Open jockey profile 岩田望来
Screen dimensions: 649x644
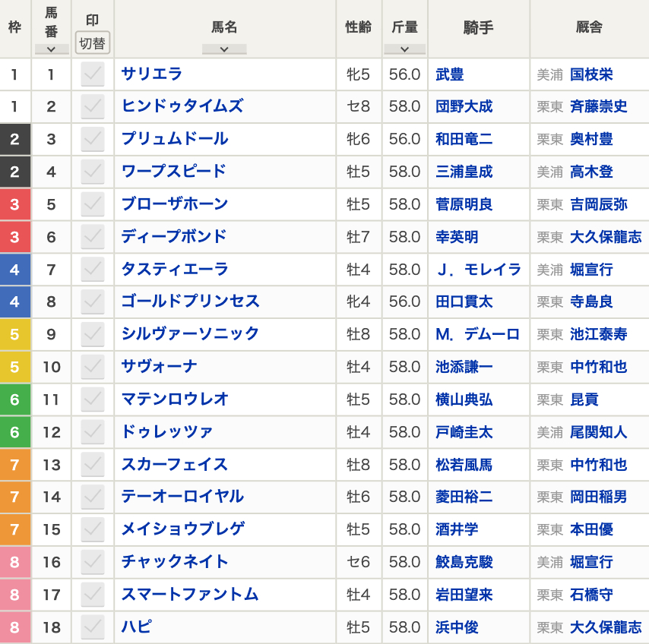pos(464,595)
